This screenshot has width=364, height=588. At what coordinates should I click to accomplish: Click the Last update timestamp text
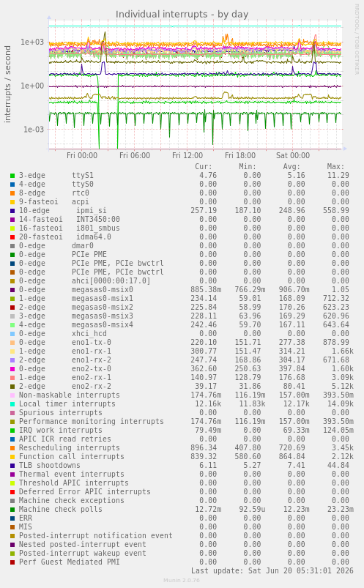coord(272,570)
